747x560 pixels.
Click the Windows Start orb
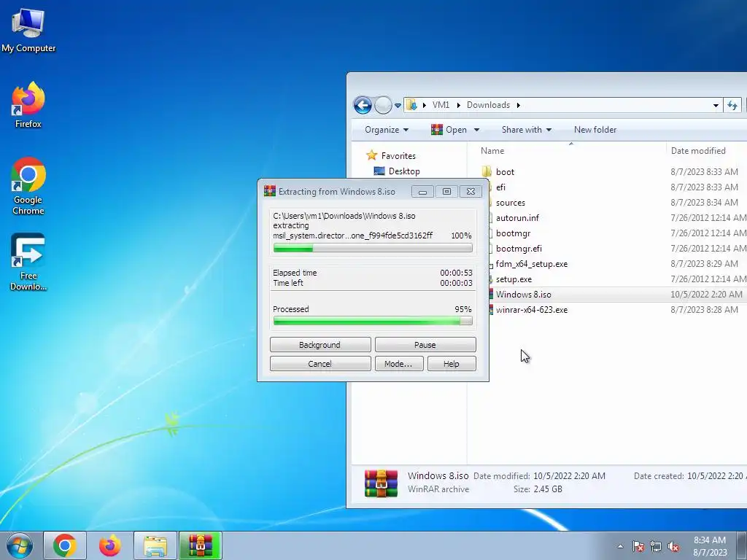coord(20,545)
